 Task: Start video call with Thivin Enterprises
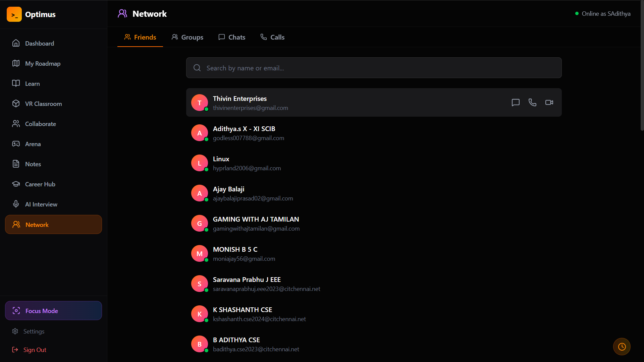tap(549, 103)
